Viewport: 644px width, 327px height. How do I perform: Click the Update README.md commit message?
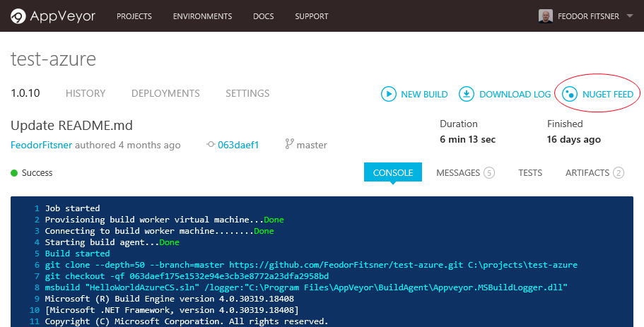pyautogui.click(x=72, y=125)
